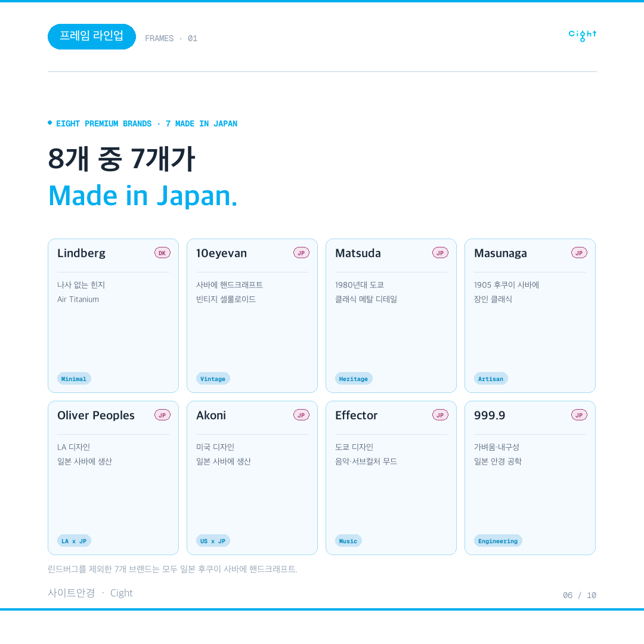Open the Akoni brand card title
Image resolution: width=644 pixels, height=644 pixels.
(211, 416)
